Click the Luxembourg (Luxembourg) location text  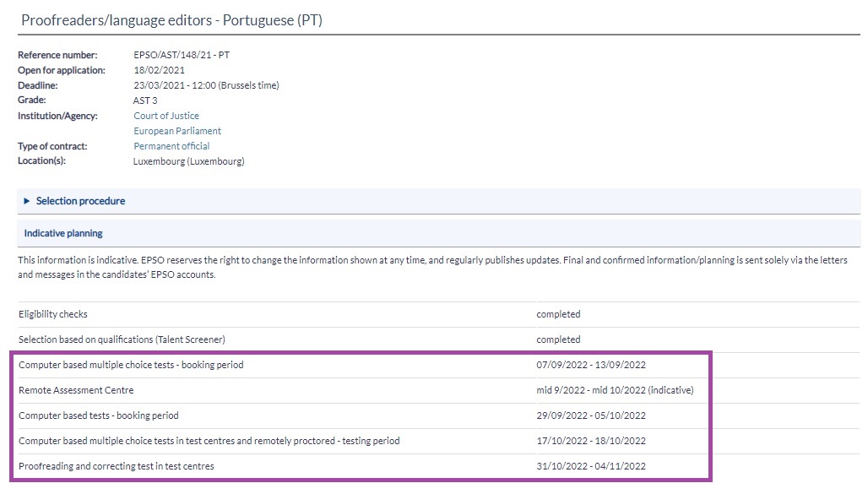pos(188,161)
